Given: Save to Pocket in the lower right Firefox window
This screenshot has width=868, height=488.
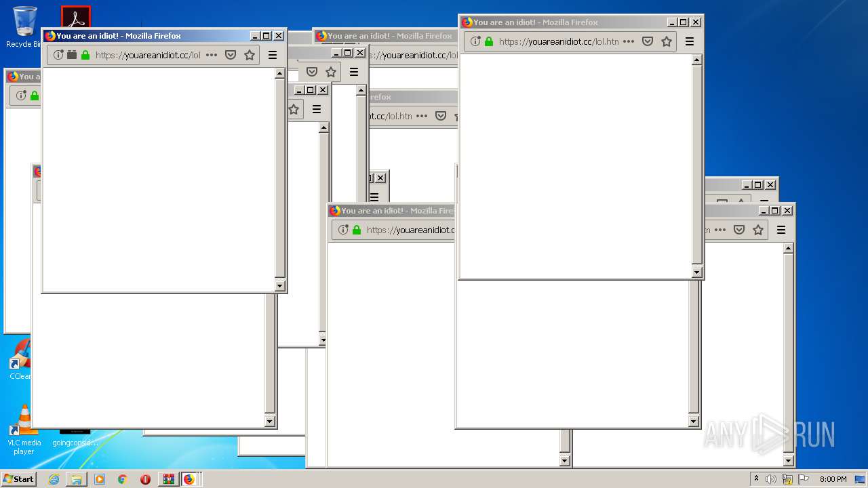Looking at the screenshot, I should 739,230.
